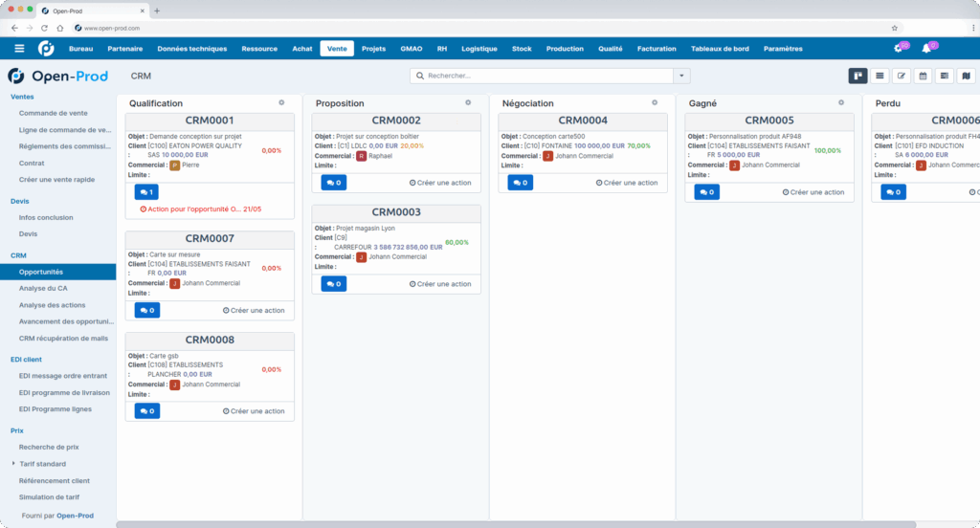Expand Tarif standard in sidebar

13,464
